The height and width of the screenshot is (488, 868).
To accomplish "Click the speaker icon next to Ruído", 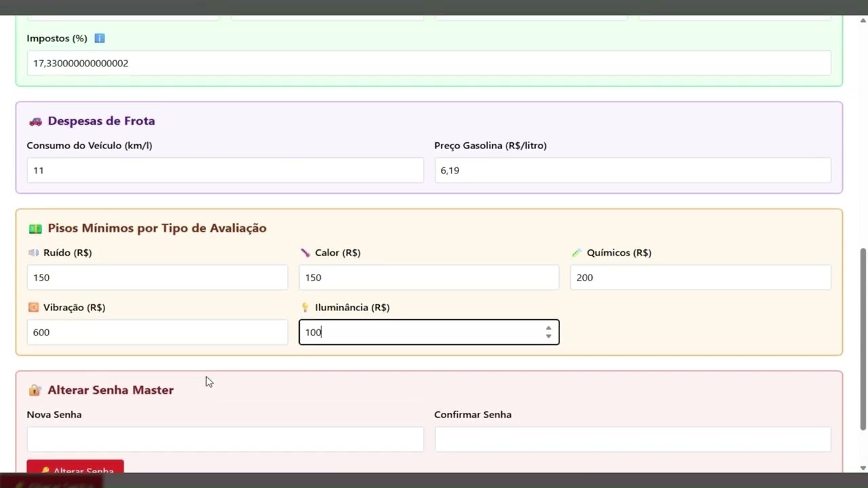I will click(x=33, y=253).
